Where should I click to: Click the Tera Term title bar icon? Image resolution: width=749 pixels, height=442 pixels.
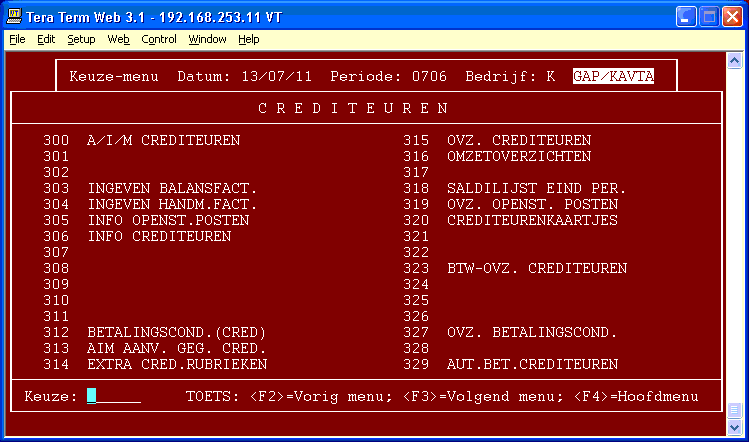click(x=14, y=15)
